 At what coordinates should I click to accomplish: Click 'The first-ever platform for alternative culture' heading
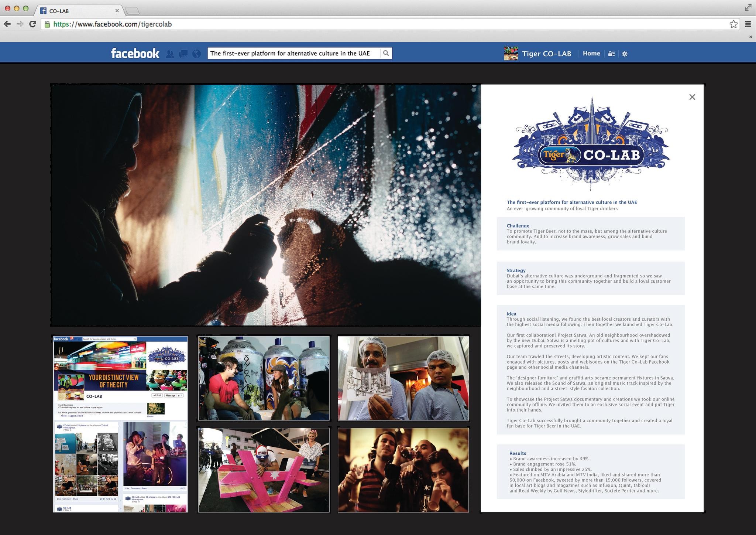[572, 202]
